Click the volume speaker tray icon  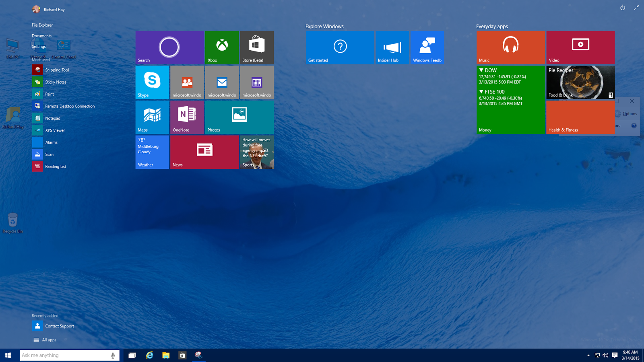coord(605,355)
